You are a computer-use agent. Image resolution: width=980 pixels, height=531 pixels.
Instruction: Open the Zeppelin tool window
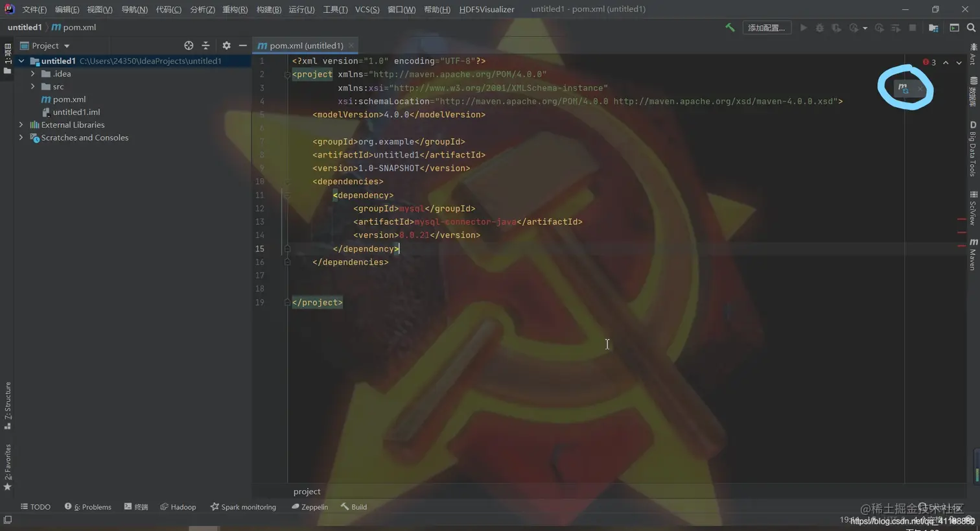pos(309,507)
